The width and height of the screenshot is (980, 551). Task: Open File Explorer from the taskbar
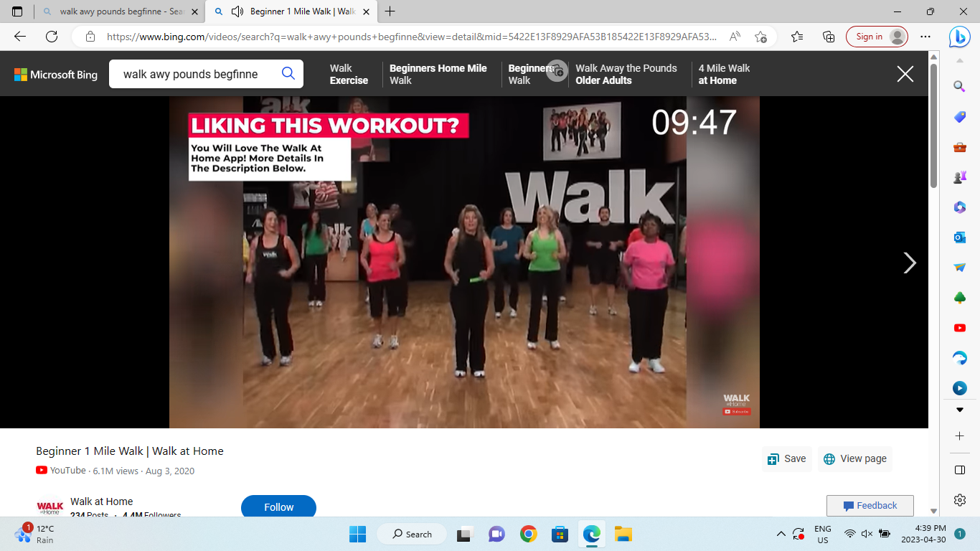(x=623, y=534)
